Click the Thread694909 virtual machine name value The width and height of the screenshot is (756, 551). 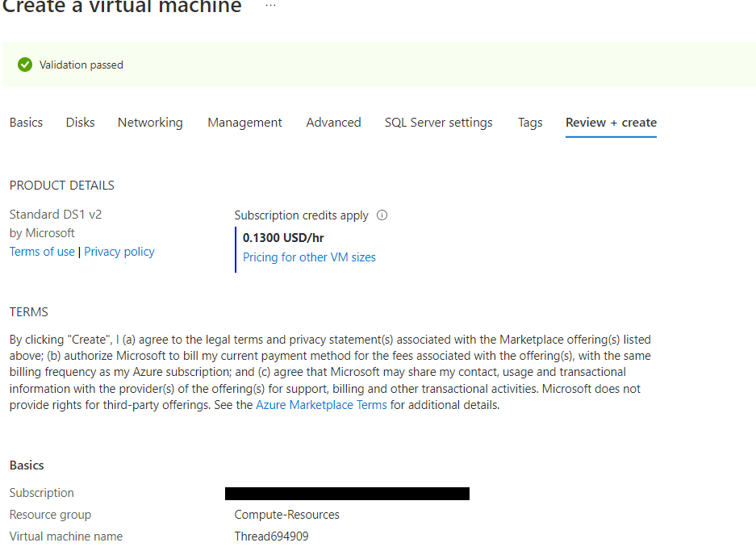coord(271,536)
